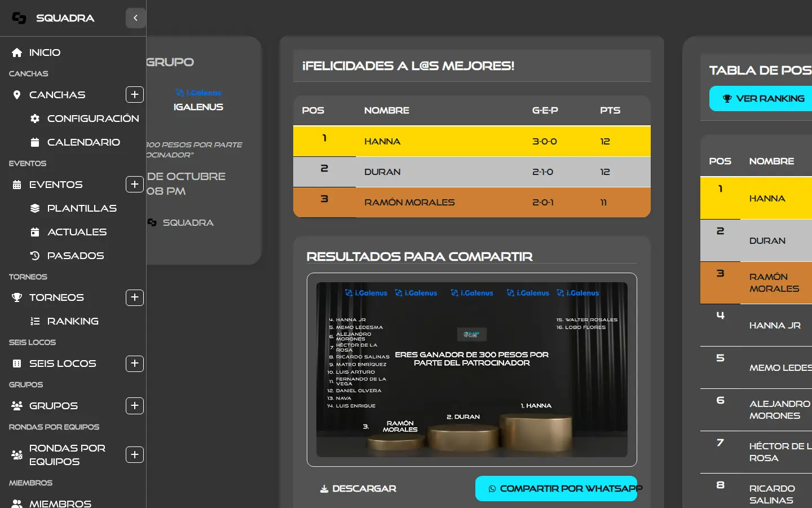Download results with Descargar button

(358, 489)
